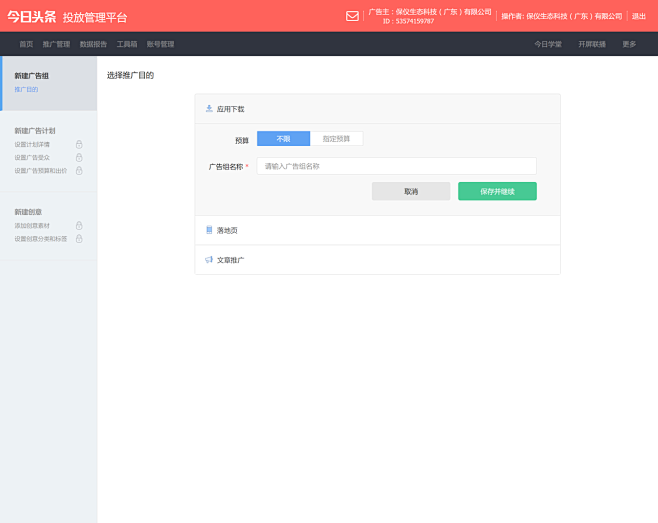Switch budget to 指定预算
This screenshot has width=658, height=523.
tap(336, 139)
